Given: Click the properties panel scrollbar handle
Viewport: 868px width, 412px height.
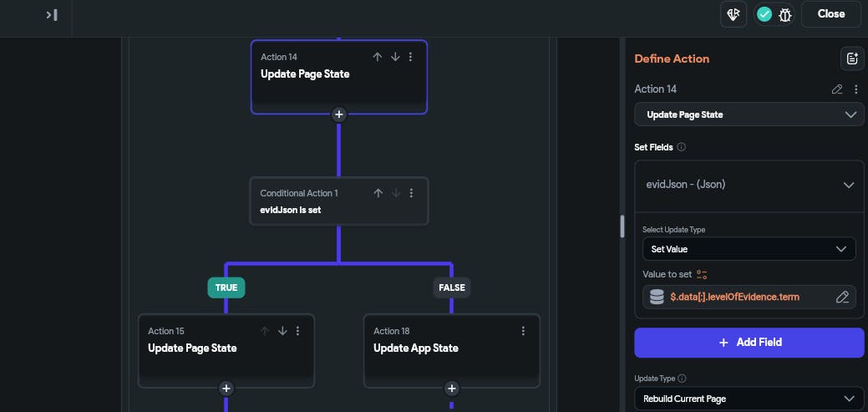Looking at the screenshot, I should (x=622, y=226).
